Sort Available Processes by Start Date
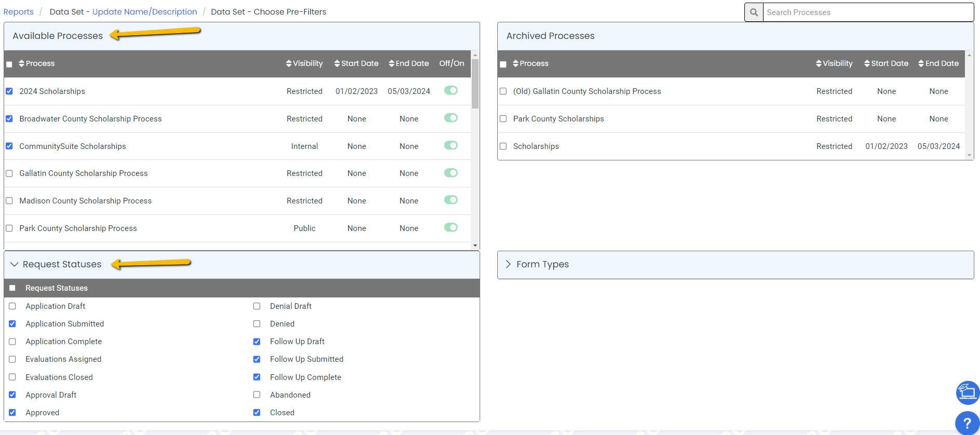 (356, 63)
